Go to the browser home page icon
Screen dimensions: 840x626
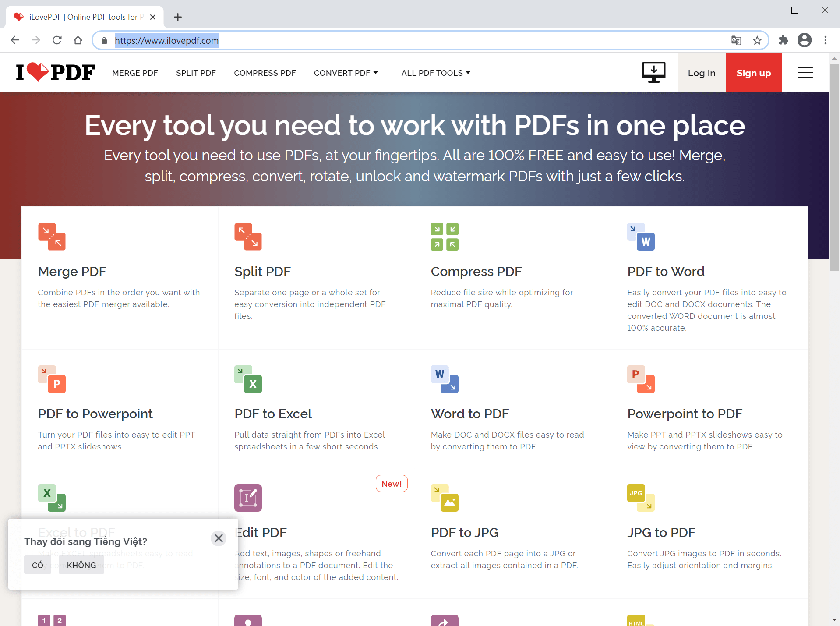coord(78,40)
